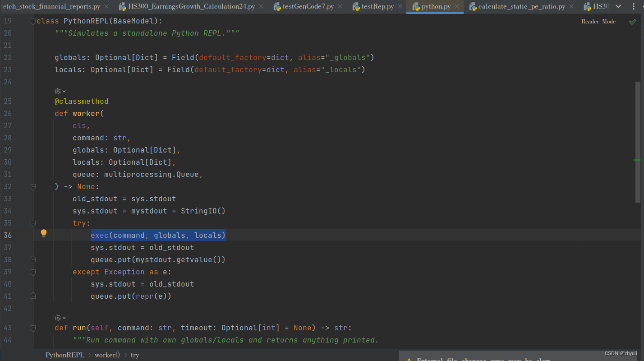Close the testGenCode7.py tab

pos(340,7)
